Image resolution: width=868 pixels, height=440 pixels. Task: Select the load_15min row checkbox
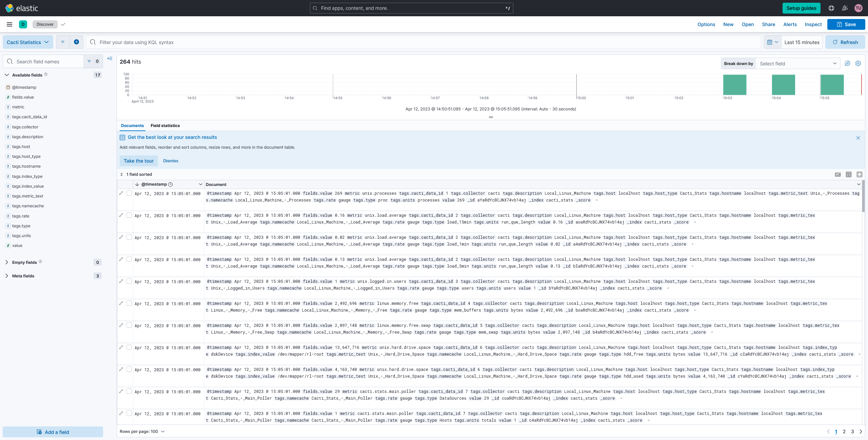tap(129, 215)
